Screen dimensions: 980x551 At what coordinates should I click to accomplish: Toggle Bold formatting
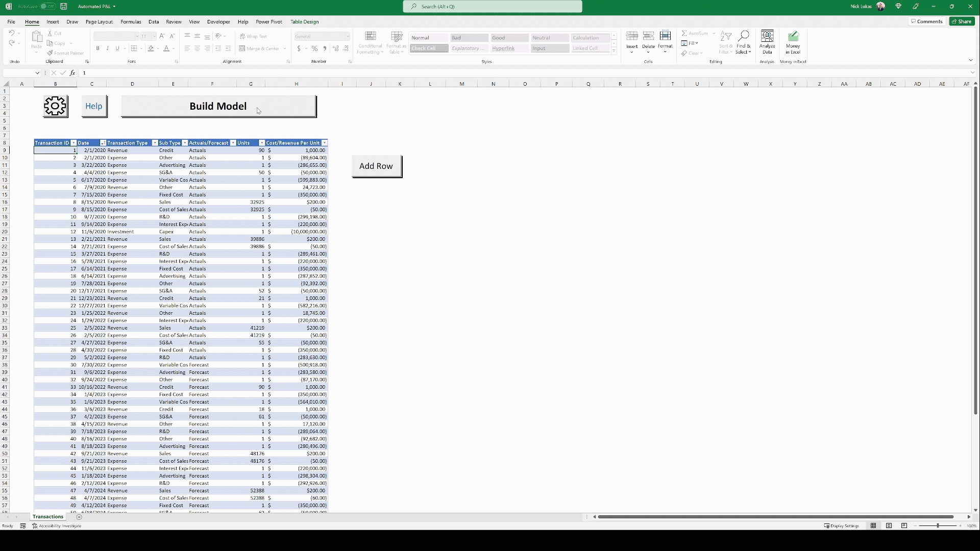[97, 48]
